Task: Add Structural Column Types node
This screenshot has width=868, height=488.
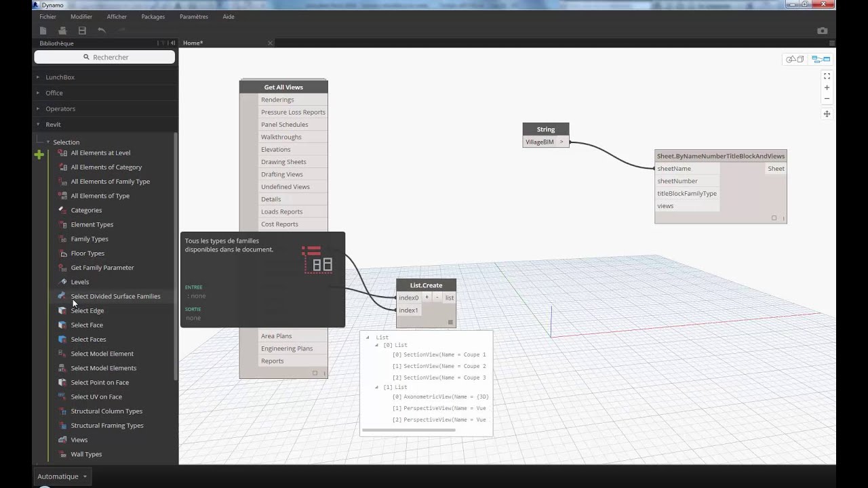Action: tap(106, 411)
